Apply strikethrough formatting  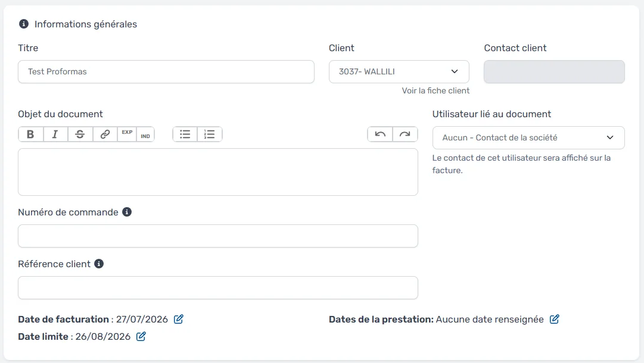point(80,134)
